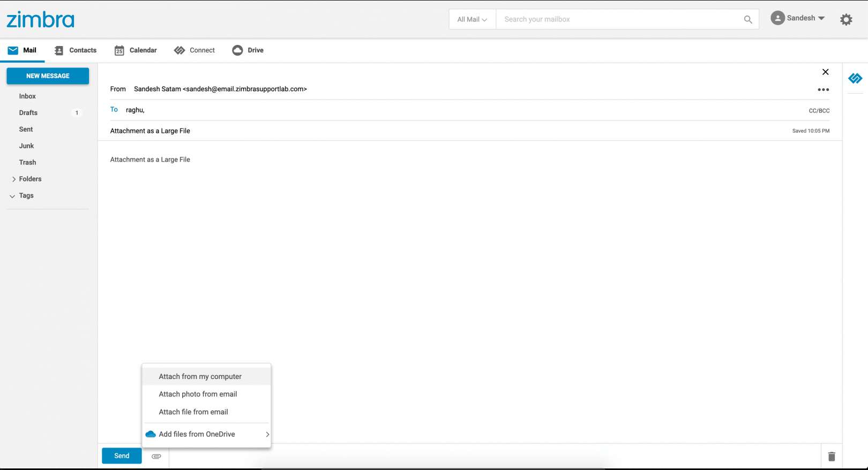Click into the message body text
This screenshot has width=868, height=470.
pos(150,160)
